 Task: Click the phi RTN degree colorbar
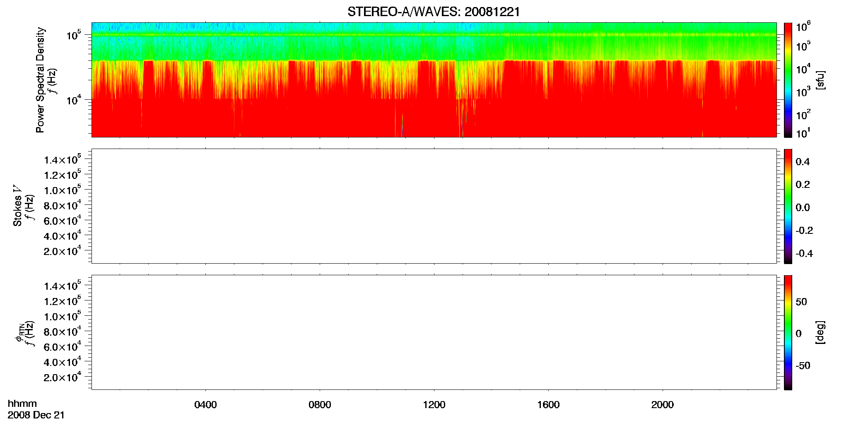click(x=788, y=332)
